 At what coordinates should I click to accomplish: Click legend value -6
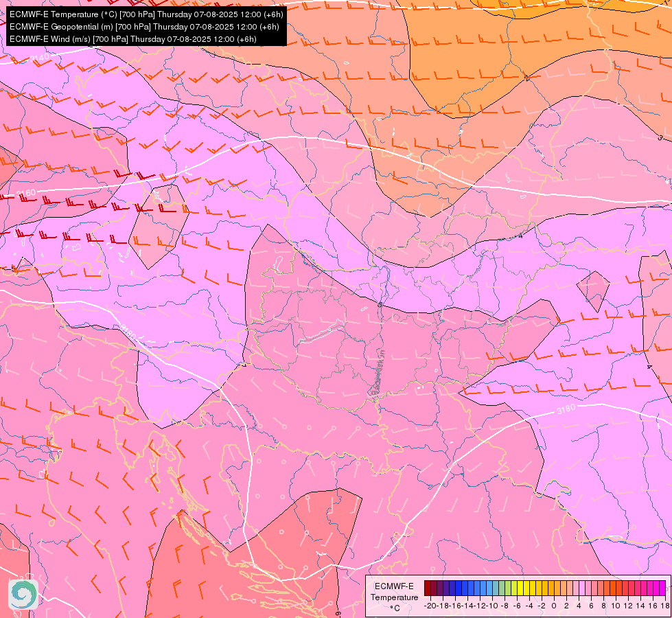pos(518,606)
